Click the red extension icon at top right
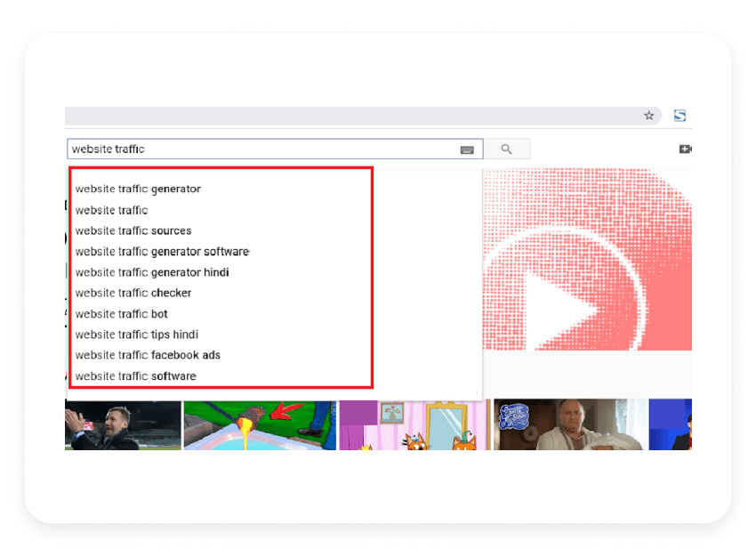The height and width of the screenshot is (557, 756). 683,149
